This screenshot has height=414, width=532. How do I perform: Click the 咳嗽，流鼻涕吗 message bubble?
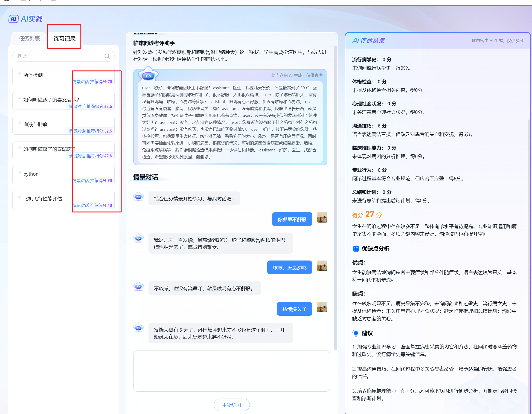point(289,268)
